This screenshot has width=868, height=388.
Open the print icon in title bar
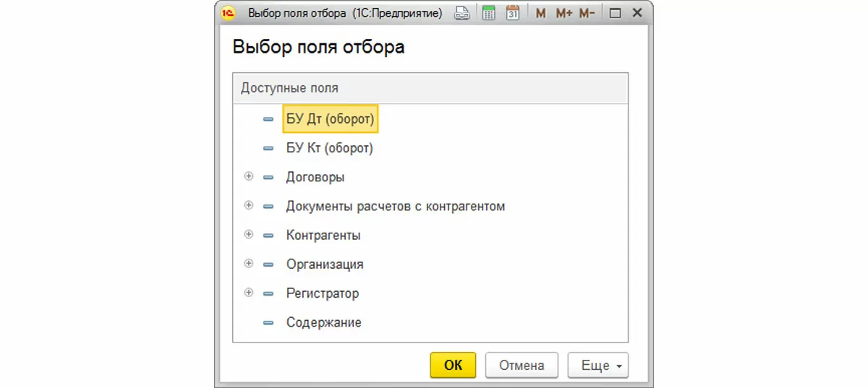[x=461, y=13]
